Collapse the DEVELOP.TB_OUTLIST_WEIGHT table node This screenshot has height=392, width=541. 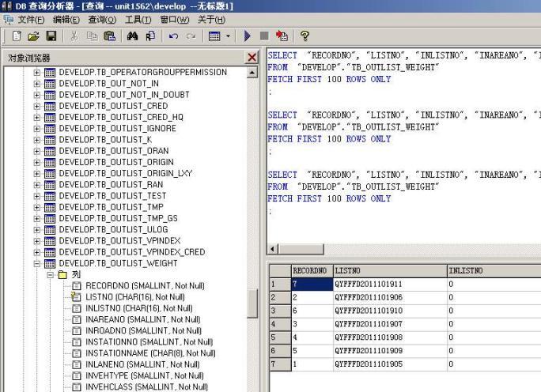click(37, 263)
